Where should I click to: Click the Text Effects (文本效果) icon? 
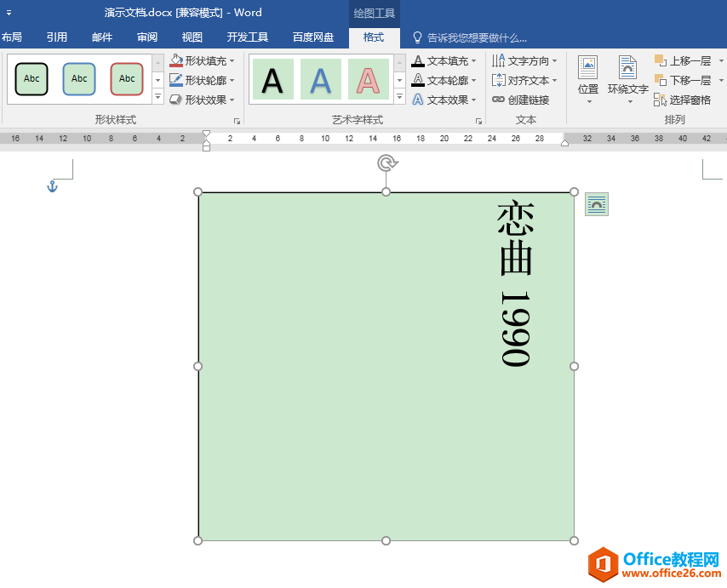418,100
